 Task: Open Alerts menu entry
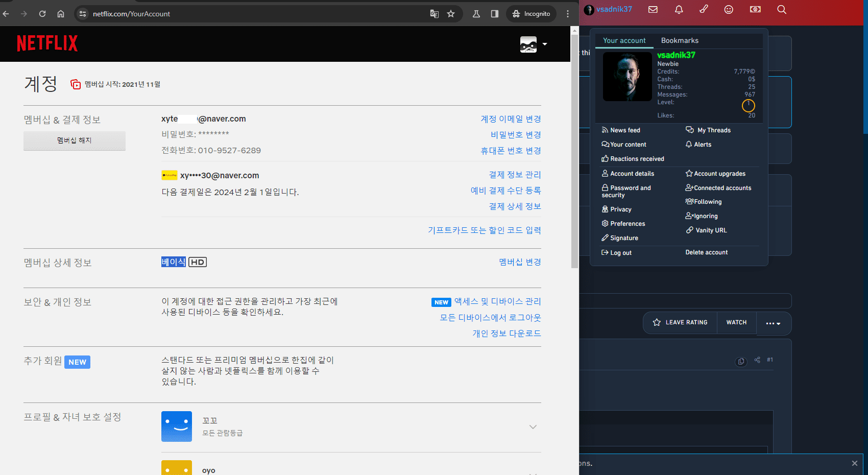pyautogui.click(x=698, y=145)
